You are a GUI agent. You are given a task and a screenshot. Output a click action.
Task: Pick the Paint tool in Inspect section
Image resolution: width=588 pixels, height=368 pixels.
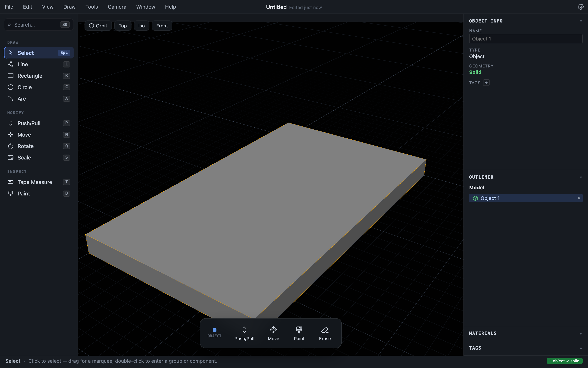39,193
